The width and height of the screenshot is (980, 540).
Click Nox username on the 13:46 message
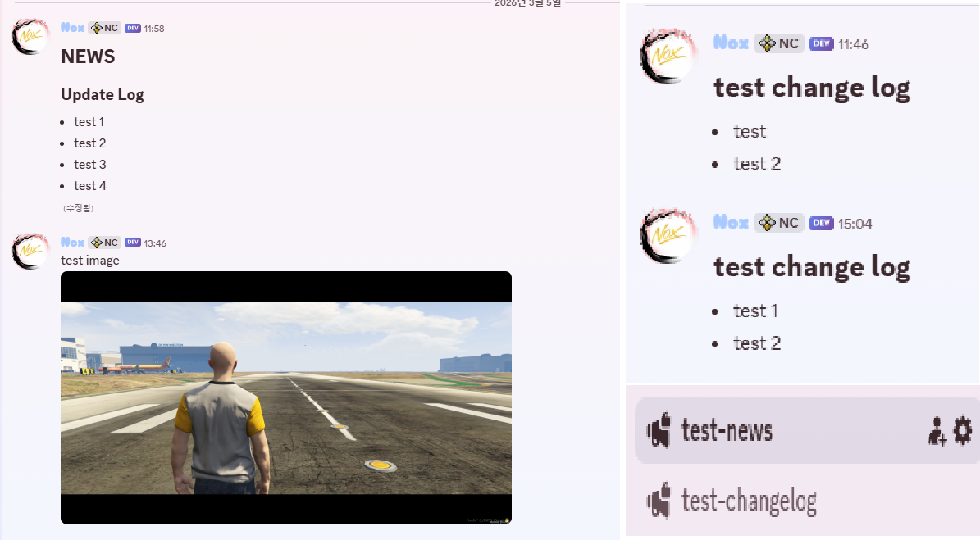(x=72, y=243)
